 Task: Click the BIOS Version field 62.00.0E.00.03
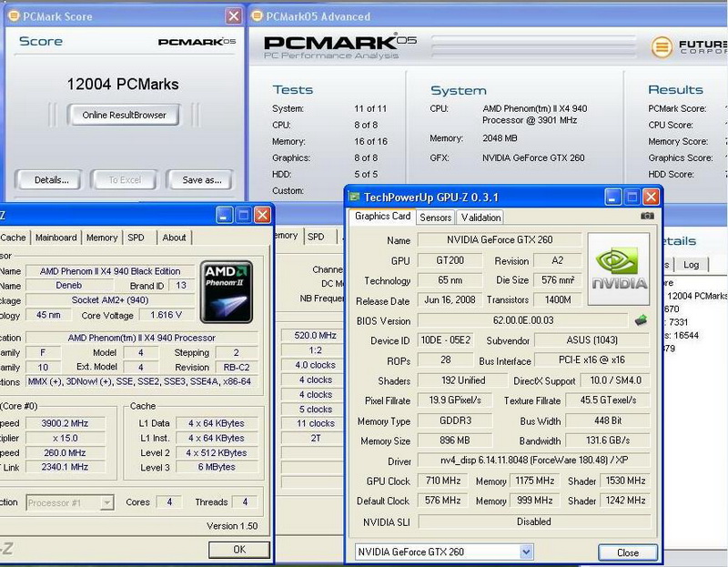[x=522, y=320]
